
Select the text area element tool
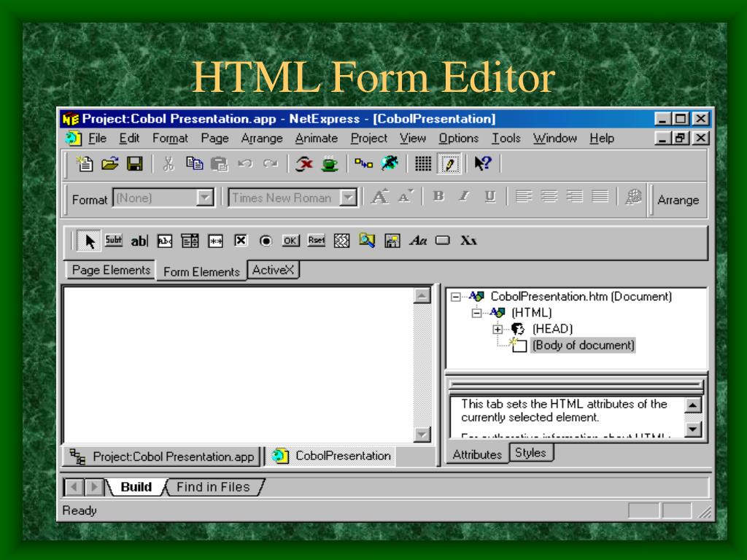[164, 241]
